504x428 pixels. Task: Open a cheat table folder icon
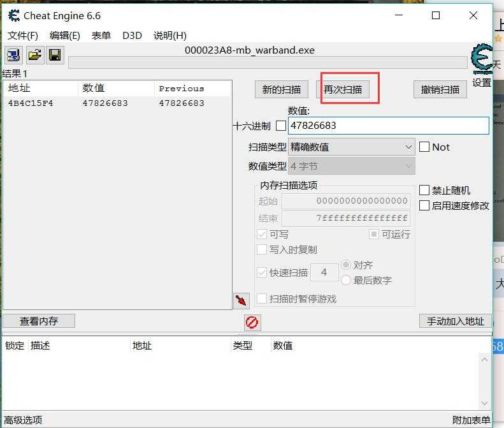pos(34,55)
